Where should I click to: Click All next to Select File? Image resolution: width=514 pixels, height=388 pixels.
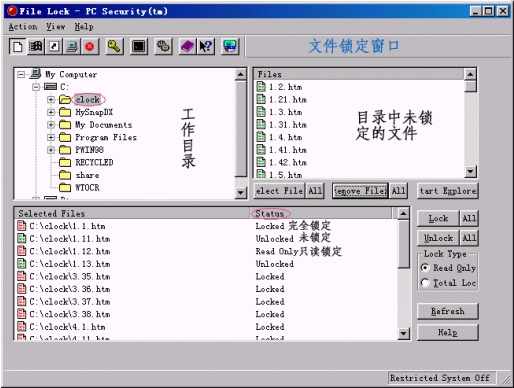(x=315, y=191)
